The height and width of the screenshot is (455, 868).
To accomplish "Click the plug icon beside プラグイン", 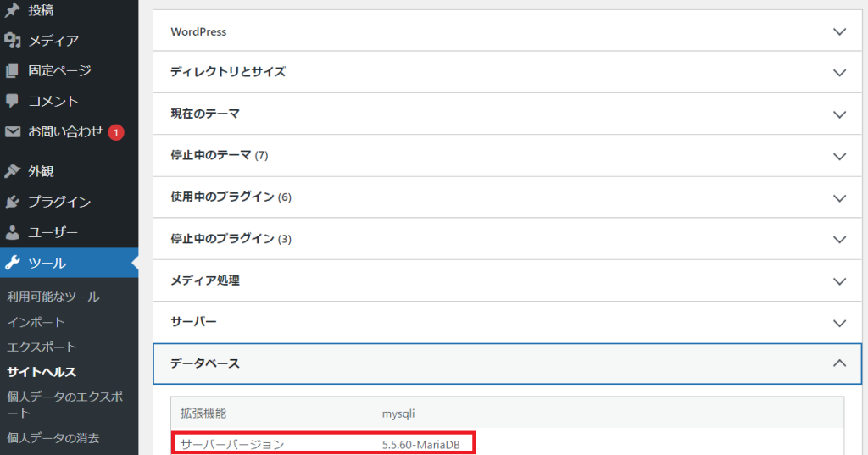I will [12, 202].
